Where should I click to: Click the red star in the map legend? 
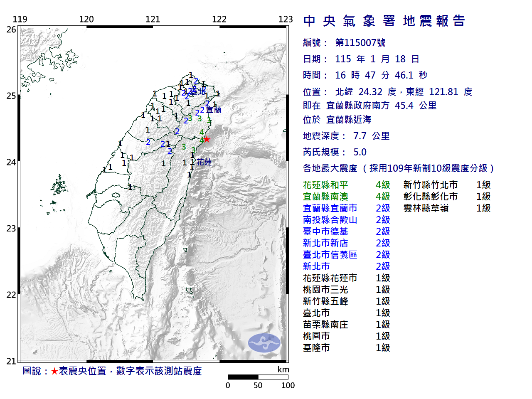click(54, 371)
